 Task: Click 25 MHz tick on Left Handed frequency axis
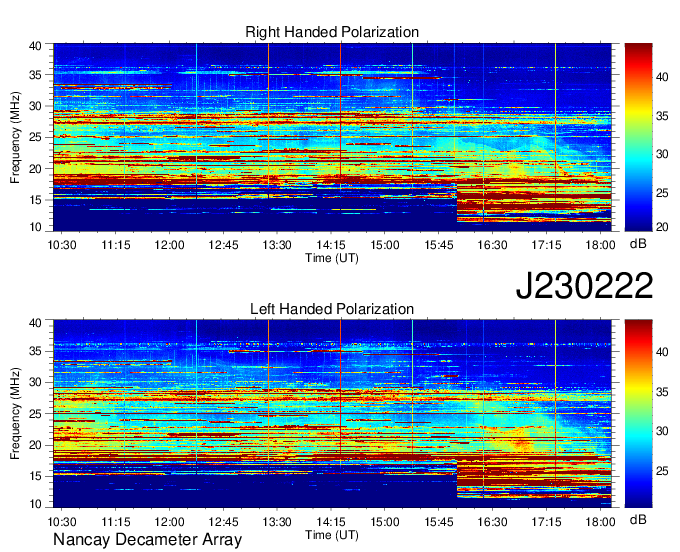pyautogui.click(x=35, y=414)
